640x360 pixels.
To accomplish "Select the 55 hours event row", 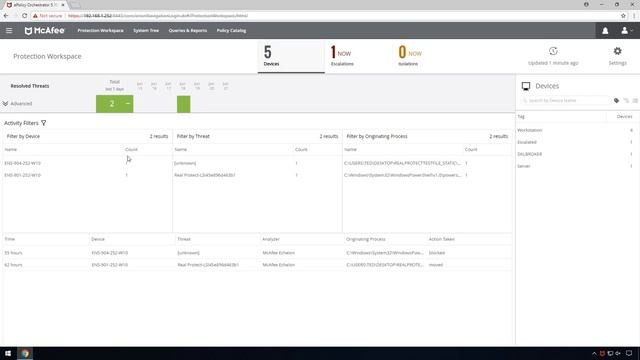I will pyautogui.click(x=257, y=253).
